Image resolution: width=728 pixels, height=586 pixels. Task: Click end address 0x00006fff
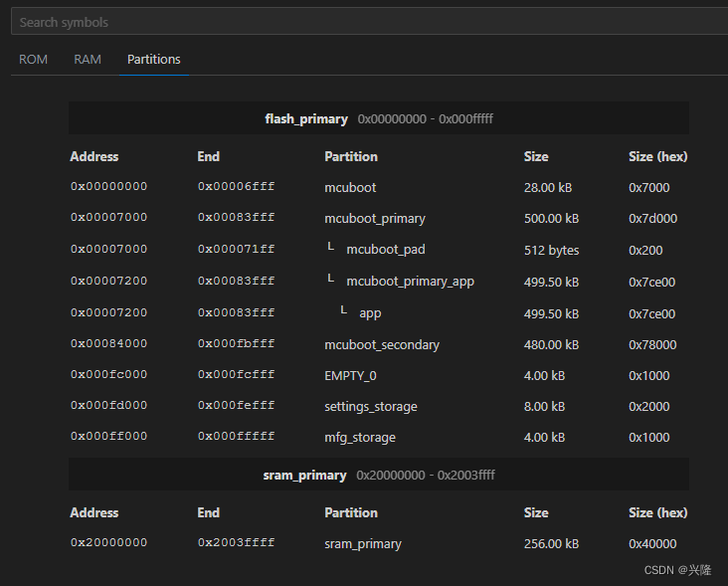(x=236, y=186)
